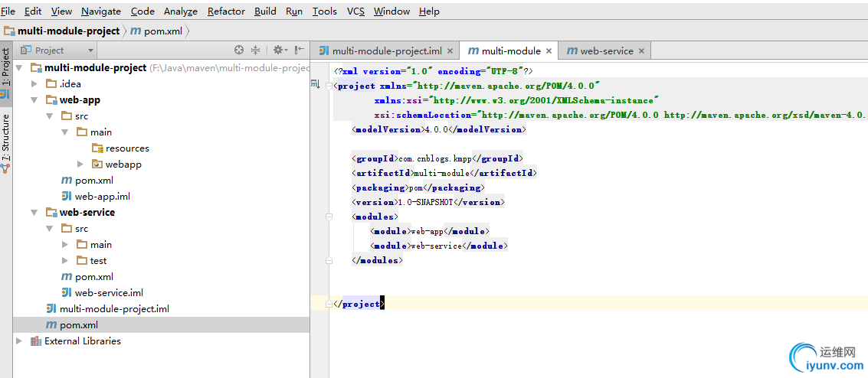
Task: Click the web-app module folder icon
Action: pos(51,100)
